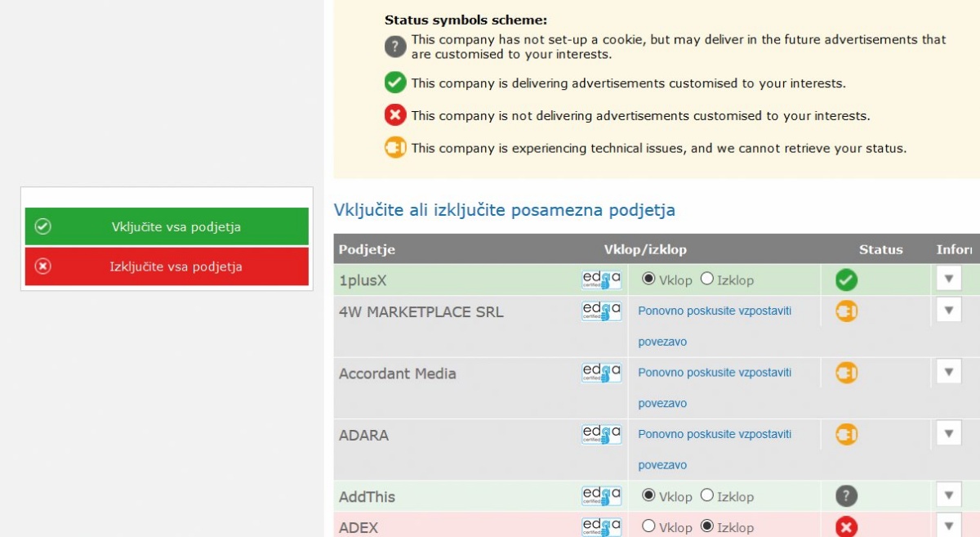
Task: Click company name AddThis
Action: pos(367,497)
